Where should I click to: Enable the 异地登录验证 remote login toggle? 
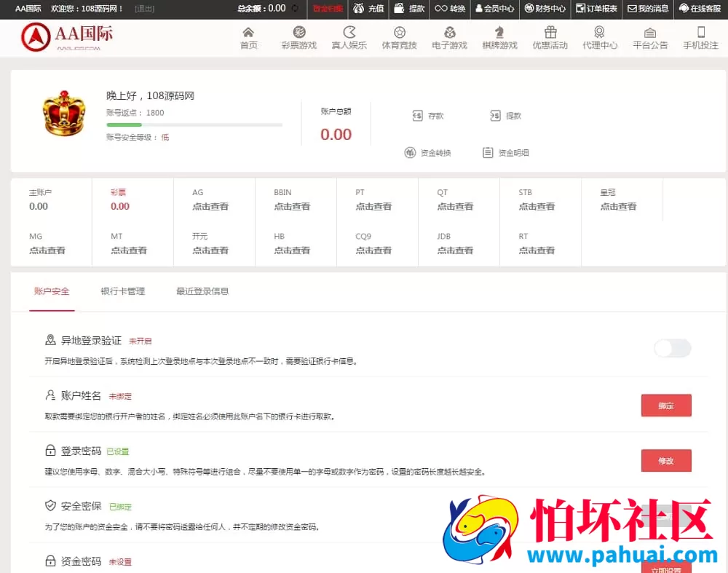click(x=672, y=349)
